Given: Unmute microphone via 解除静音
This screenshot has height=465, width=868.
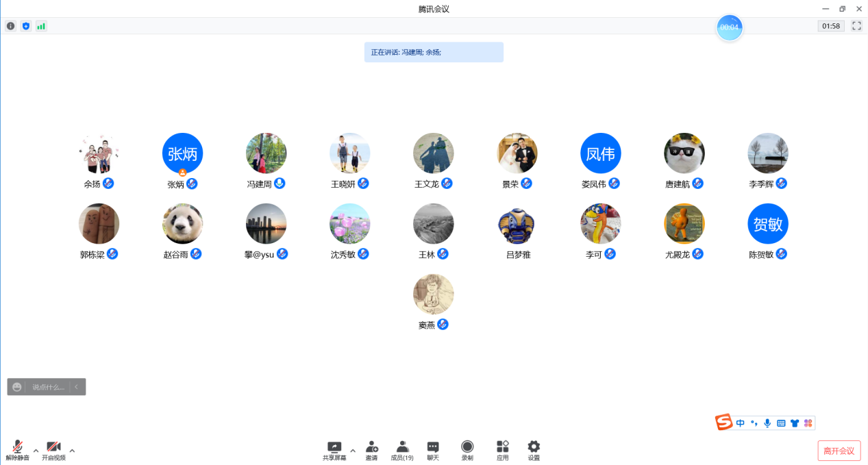Looking at the screenshot, I should pos(17,450).
